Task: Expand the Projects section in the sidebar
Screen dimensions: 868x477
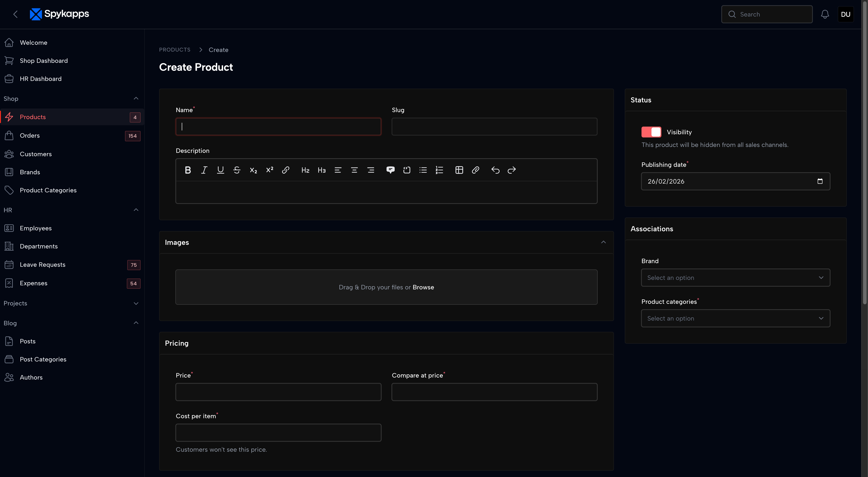Action: tap(136, 303)
